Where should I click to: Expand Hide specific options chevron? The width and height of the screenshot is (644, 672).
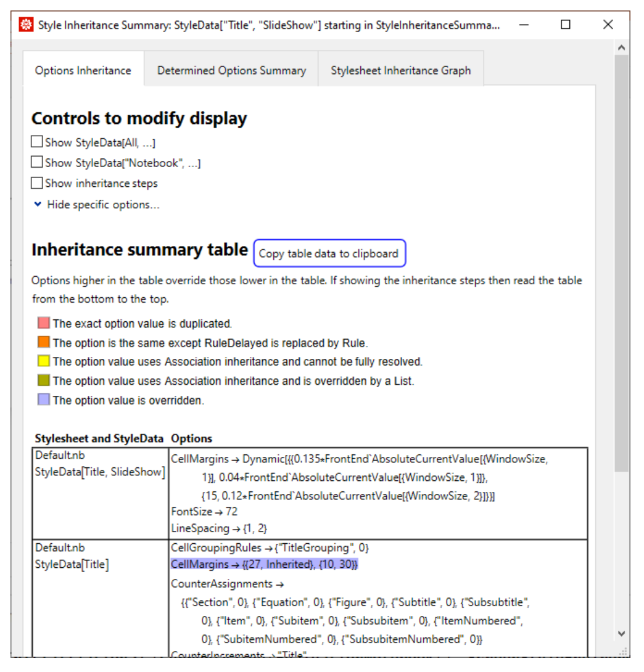[38, 204]
